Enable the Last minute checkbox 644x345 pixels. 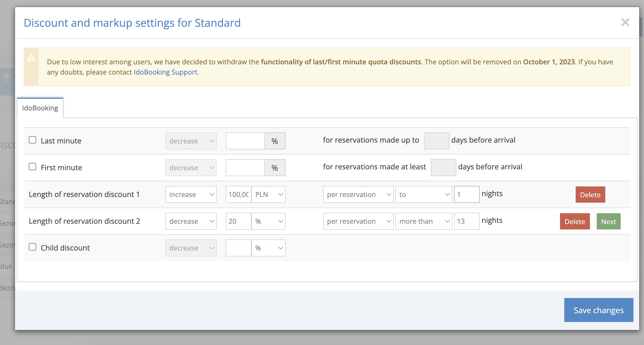(x=32, y=140)
